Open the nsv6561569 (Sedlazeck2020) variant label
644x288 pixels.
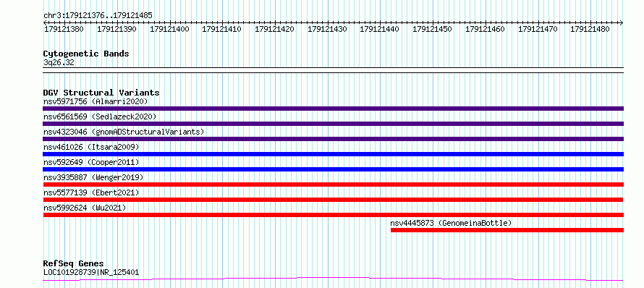click(x=100, y=117)
